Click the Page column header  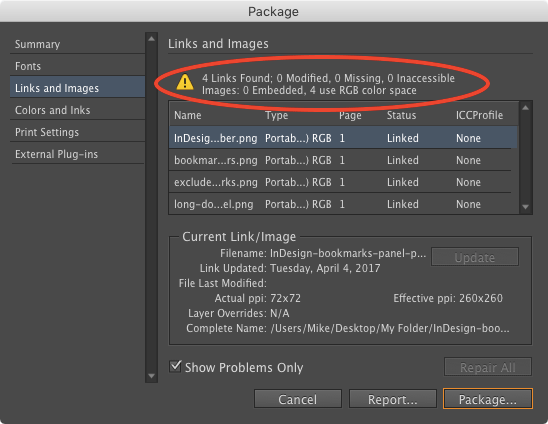350,115
